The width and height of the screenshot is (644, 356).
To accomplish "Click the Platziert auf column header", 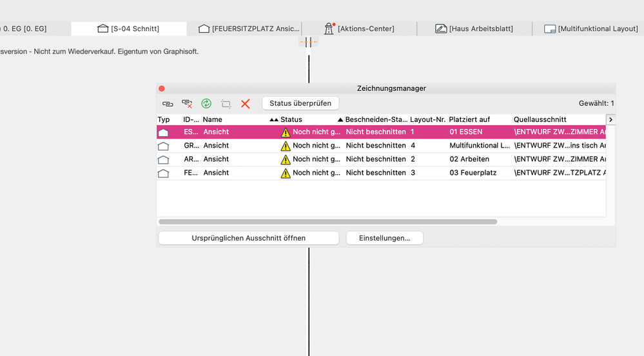I will click(480, 119).
